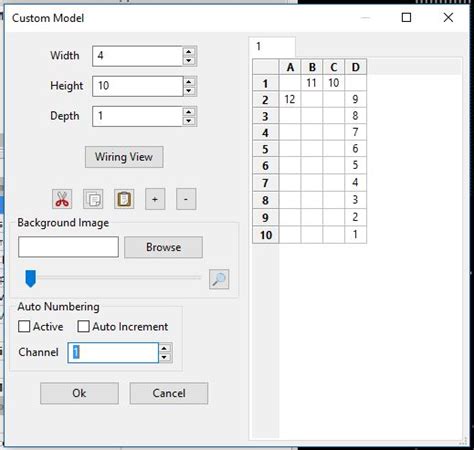Increment Channel using the up arrow
Screen dimensions: 474x450
click(164, 348)
